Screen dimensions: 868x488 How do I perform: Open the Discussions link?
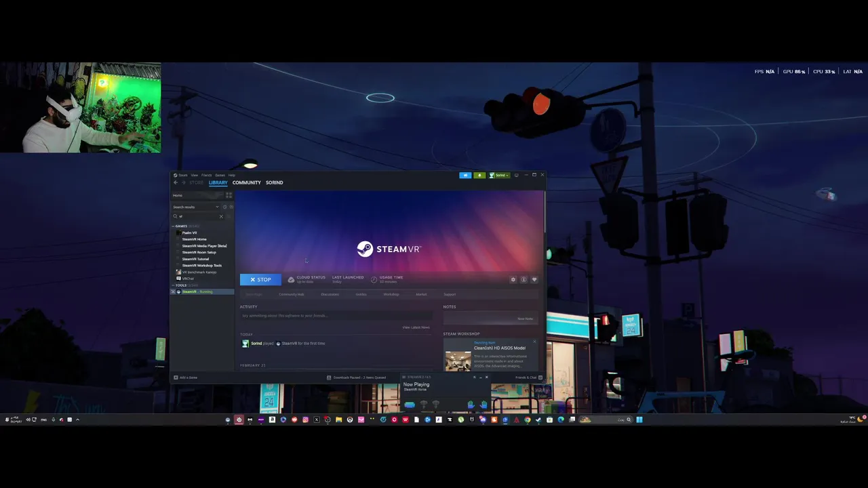pyautogui.click(x=330, y=294)
